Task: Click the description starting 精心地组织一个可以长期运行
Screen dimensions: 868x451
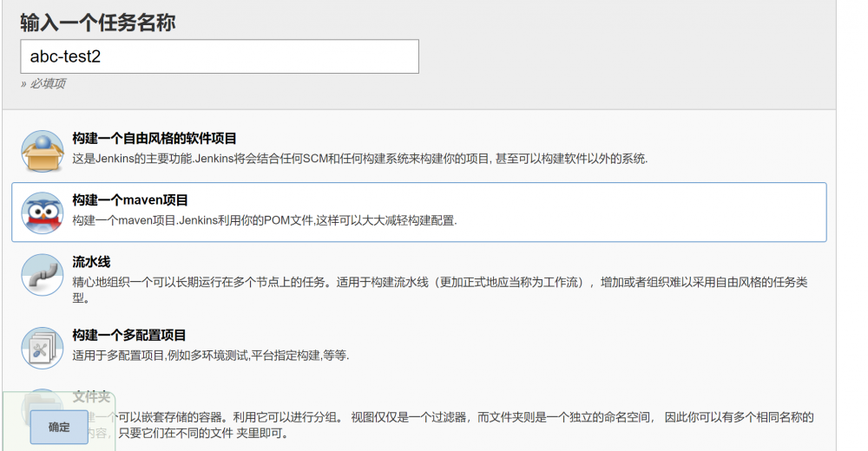Action: point(440,290)
